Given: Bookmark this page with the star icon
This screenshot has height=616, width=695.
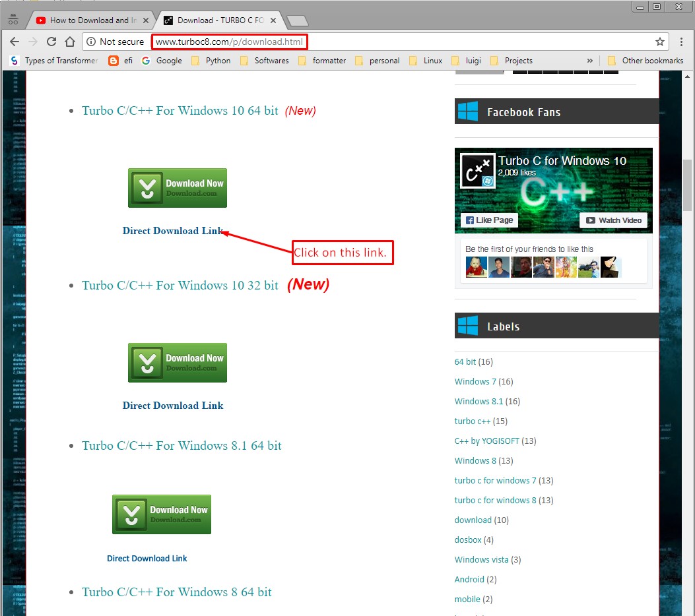Looking at the screenshot, I should point(659,42).
